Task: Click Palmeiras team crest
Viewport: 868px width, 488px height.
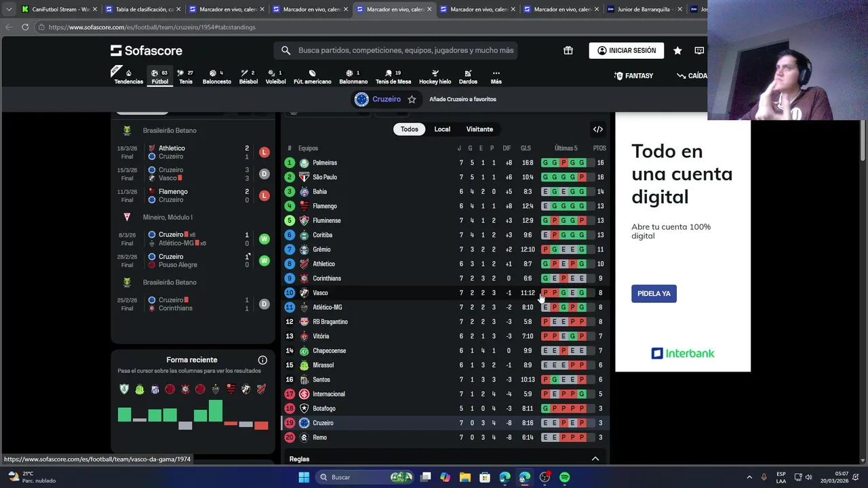Action: 304,163
